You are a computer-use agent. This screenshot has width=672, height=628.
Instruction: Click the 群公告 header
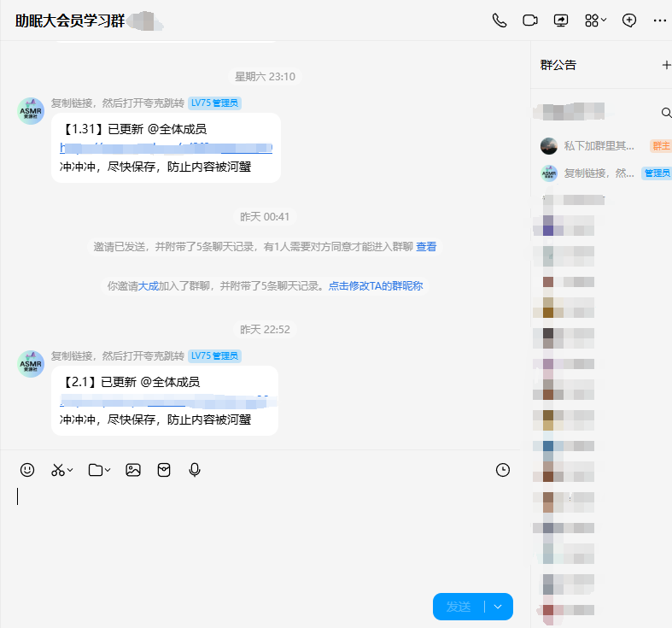click(x=558, y=65)
